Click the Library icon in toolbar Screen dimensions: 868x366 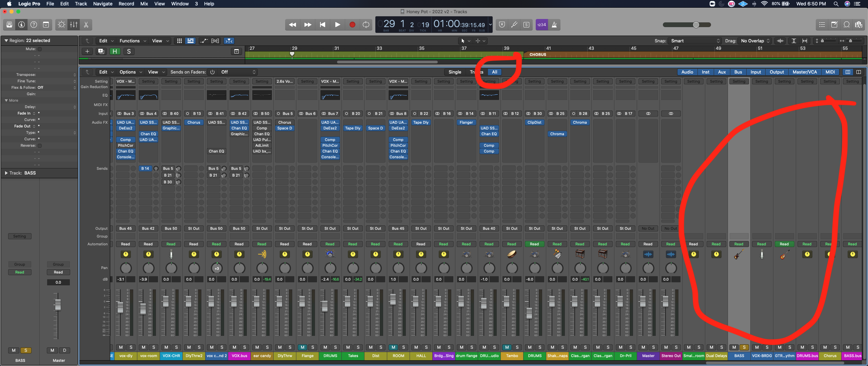pos(9,25)
